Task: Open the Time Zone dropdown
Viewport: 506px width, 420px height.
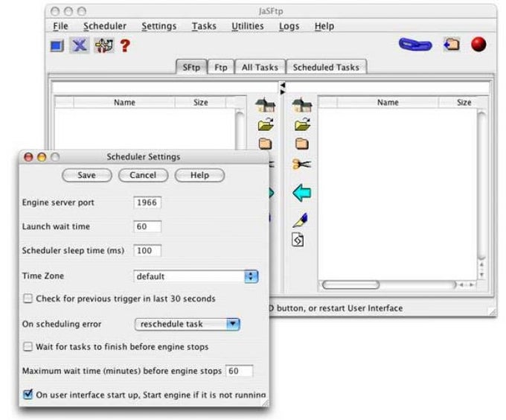Action: pyautogui.click(x=196, y=276)
